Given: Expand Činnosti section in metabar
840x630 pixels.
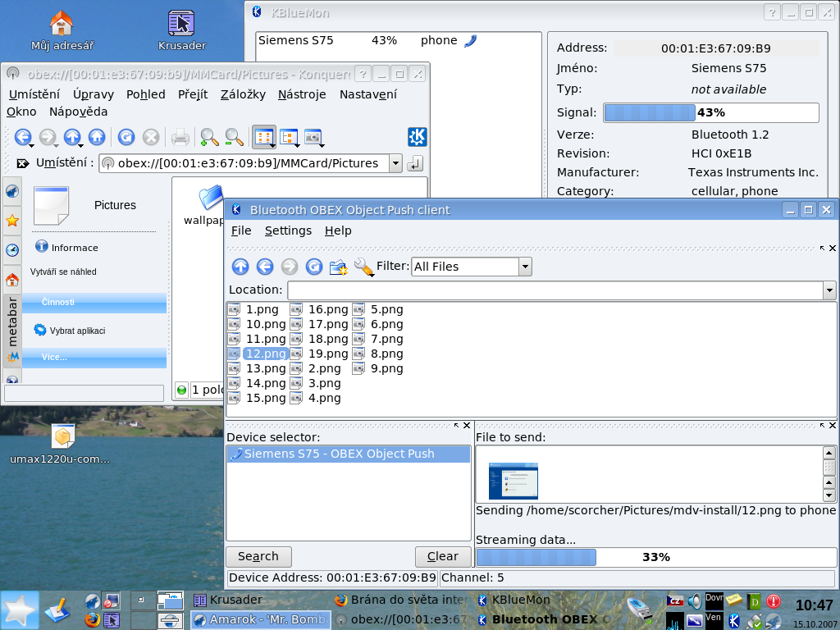Looking at the screenshot, I should [94, 302].
